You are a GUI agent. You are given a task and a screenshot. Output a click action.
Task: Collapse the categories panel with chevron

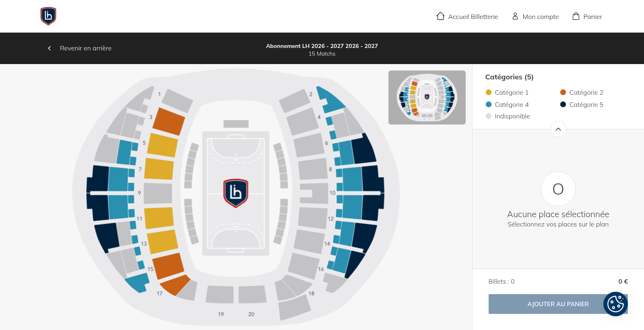pyautogui.click(x=558, y=129)
